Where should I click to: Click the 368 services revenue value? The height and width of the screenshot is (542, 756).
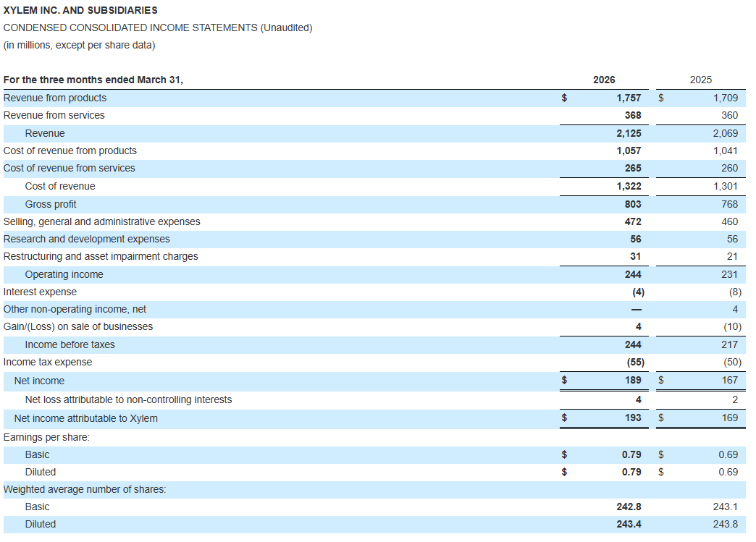click(x=633, y=115)
